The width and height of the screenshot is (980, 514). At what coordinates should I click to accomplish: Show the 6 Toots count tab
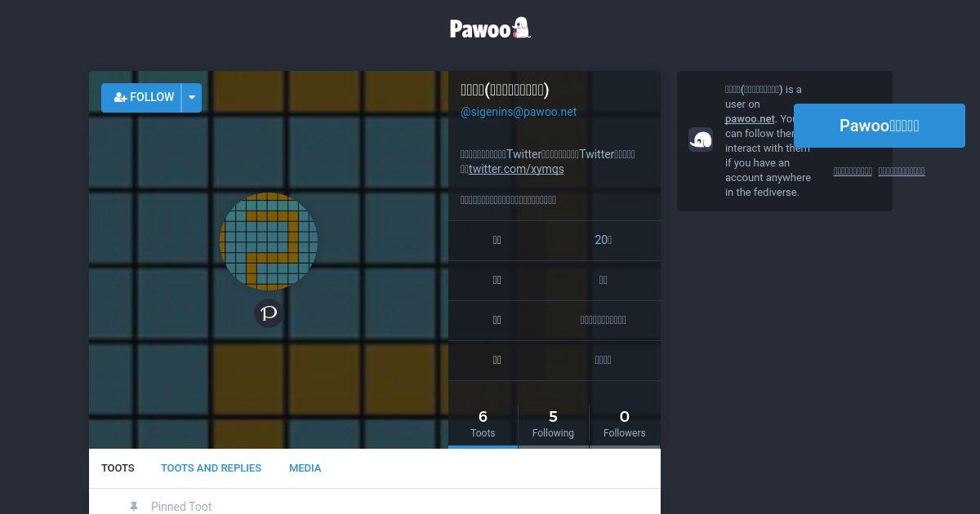click(x=483, y=424)
